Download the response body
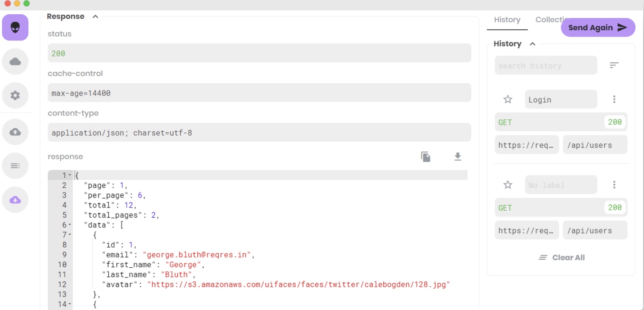 coord(457,157)
